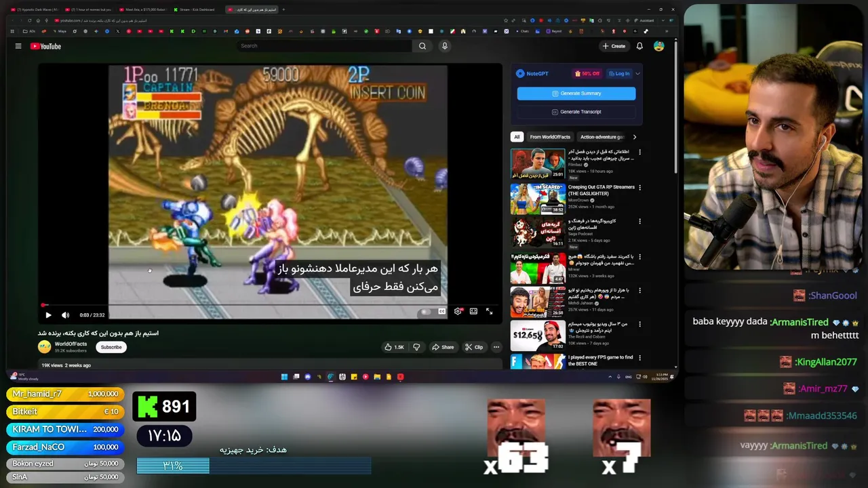The width and height of the screenshot is (868, 488).
Task: Clip the video with scissors button
Action: 474,347
